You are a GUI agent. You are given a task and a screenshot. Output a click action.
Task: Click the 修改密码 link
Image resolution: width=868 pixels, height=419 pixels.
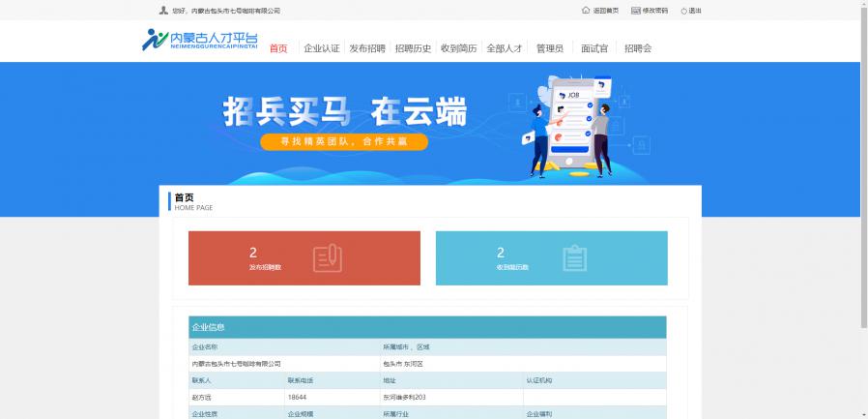tap(655, 11)
